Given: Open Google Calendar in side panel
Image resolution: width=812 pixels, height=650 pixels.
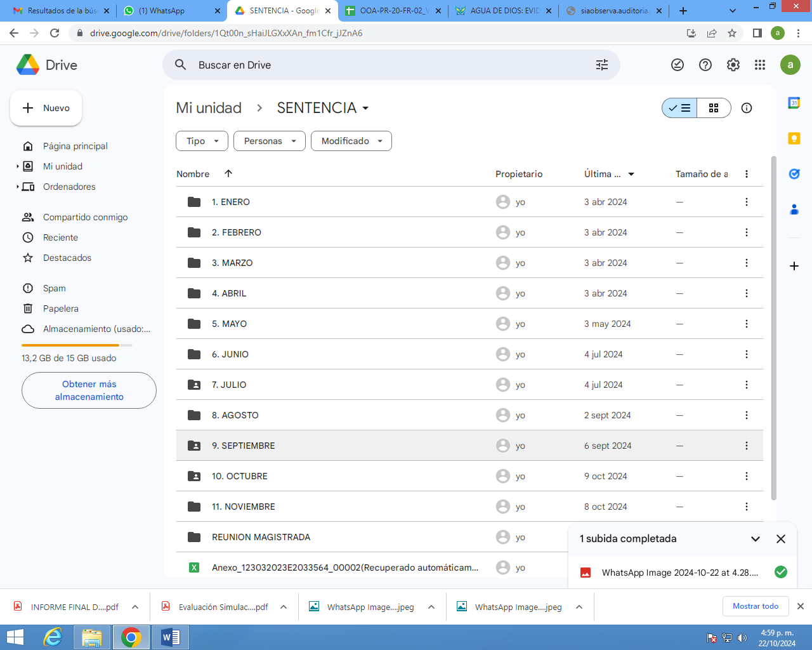Looking at the screenshot, I should 794,103.
